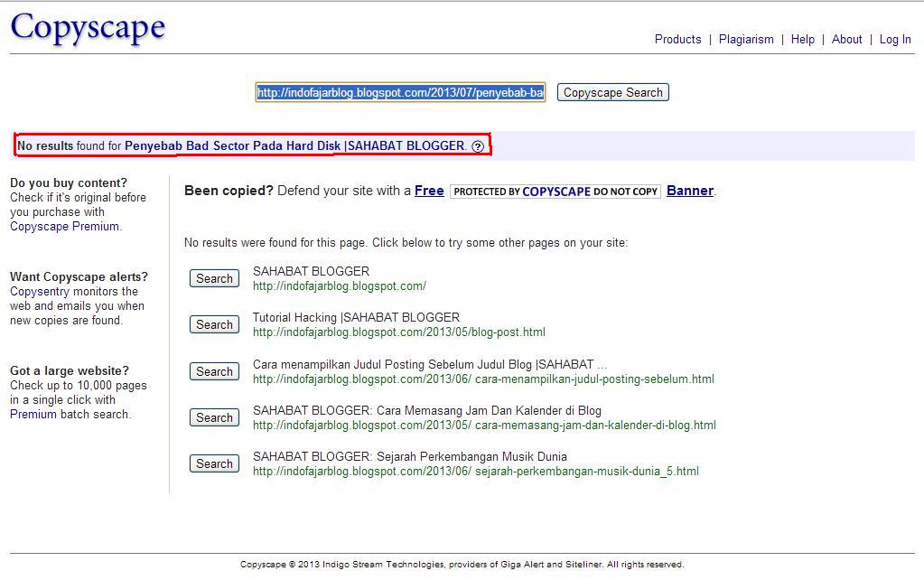
Task: Click the Log In link
Action: (895, 39)
